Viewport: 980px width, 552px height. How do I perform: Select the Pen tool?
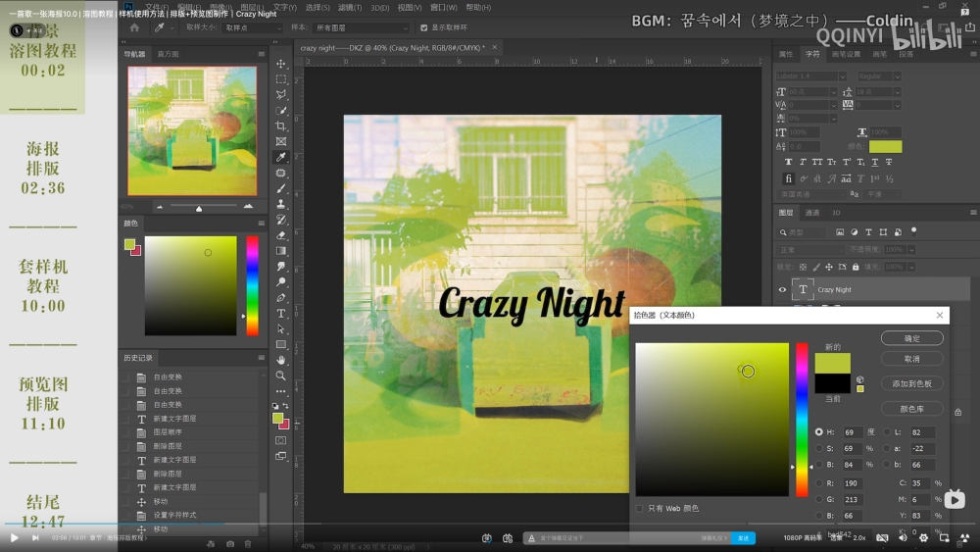(281, 297)
